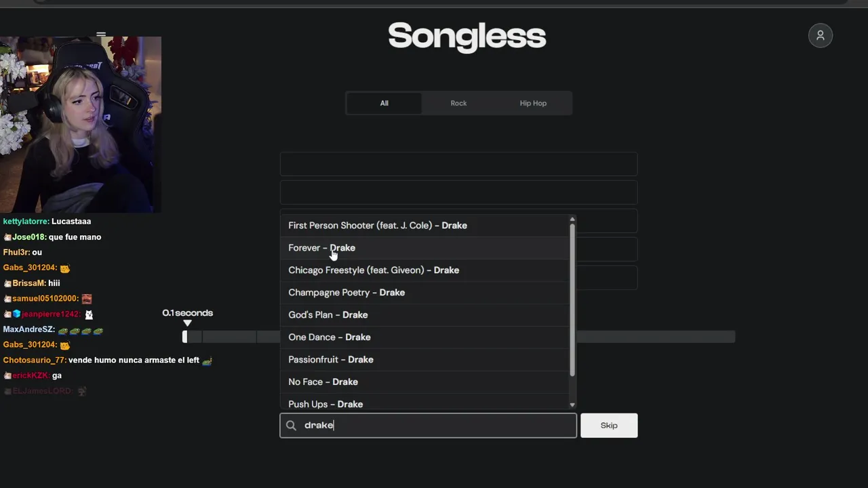The image size is (868, 488).
Task: Focus the search field containing drake
Action: coord(428,425)
